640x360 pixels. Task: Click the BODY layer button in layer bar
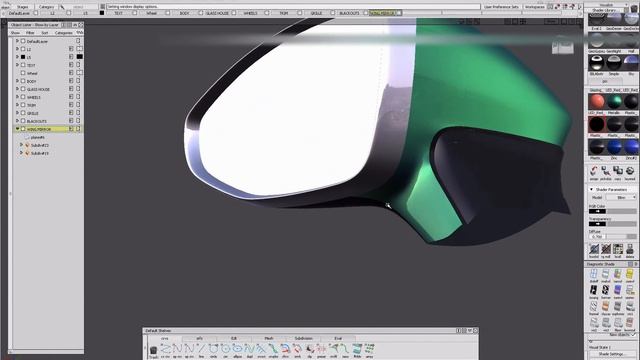(184, 13)
